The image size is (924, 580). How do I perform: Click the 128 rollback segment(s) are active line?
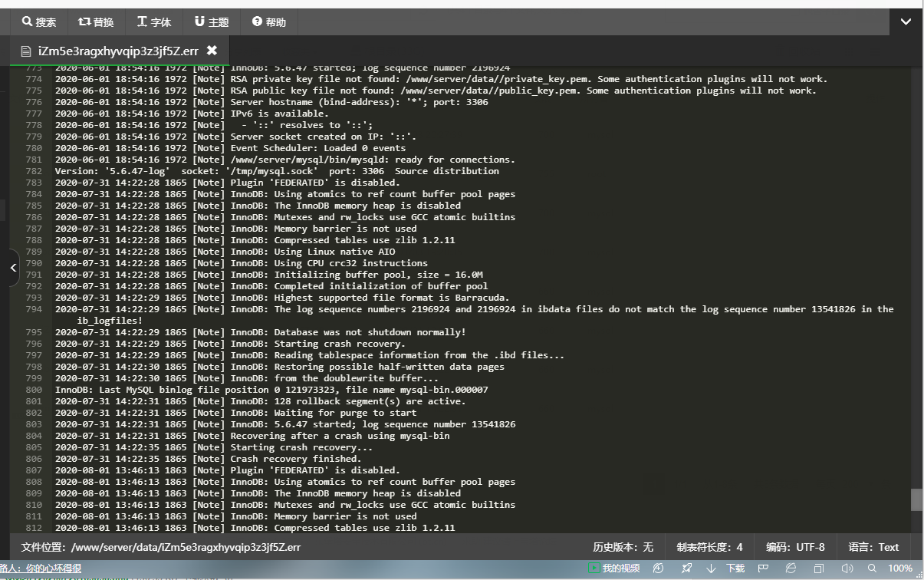pyautogui.click(x=261, y=401)
